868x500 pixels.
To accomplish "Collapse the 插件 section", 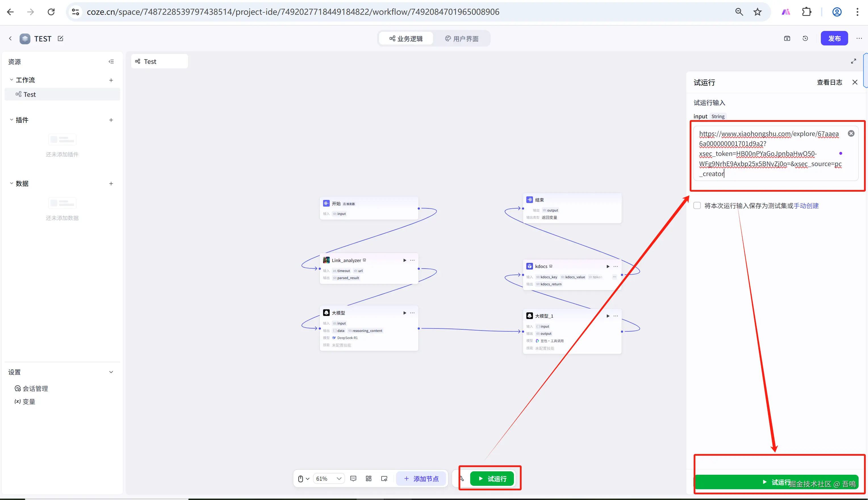I will [x=11, y=120].
